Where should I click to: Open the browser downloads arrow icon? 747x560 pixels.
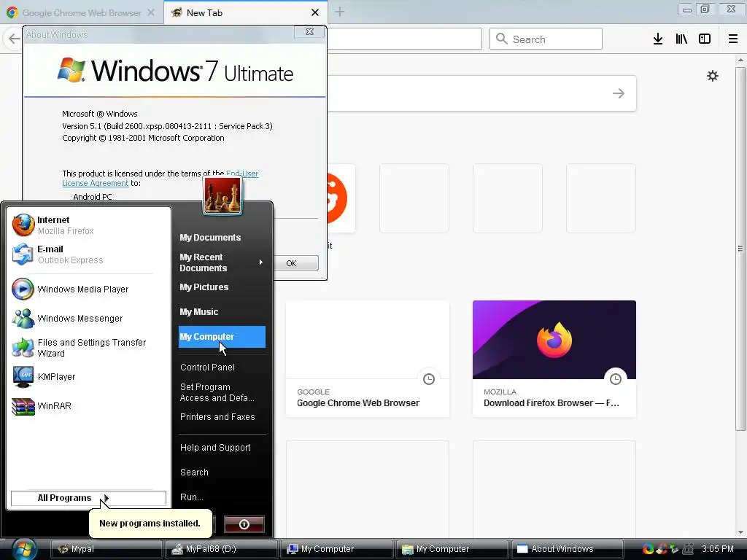[x=658, y=39]
